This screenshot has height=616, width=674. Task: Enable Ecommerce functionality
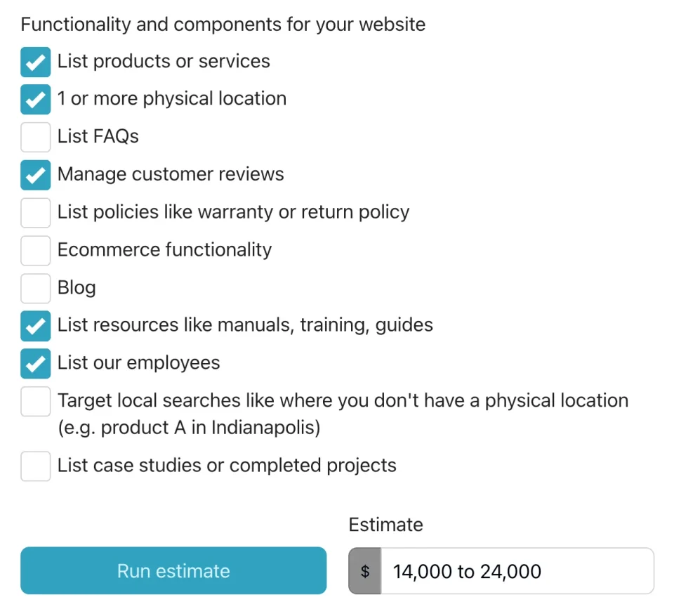35,250
